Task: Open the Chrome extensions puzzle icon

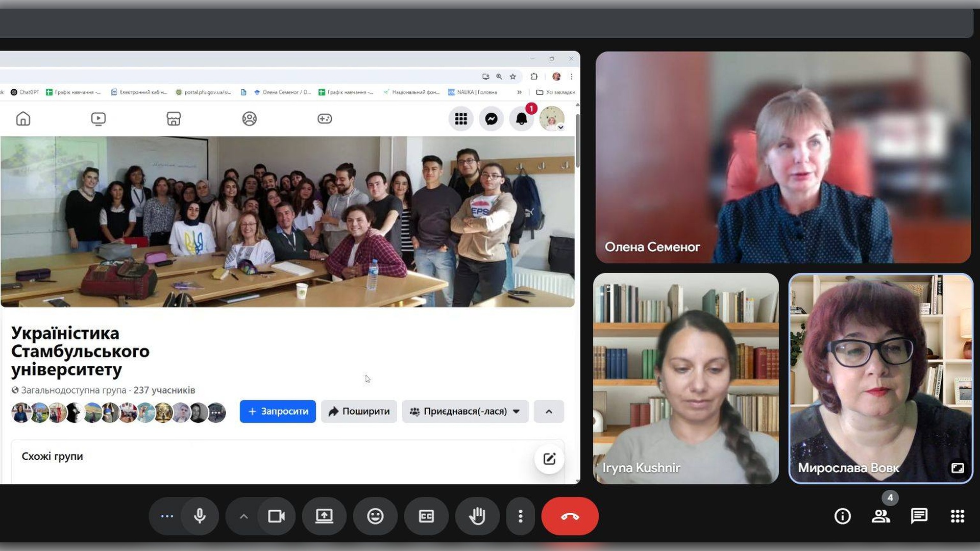Action: coord(534,77)
